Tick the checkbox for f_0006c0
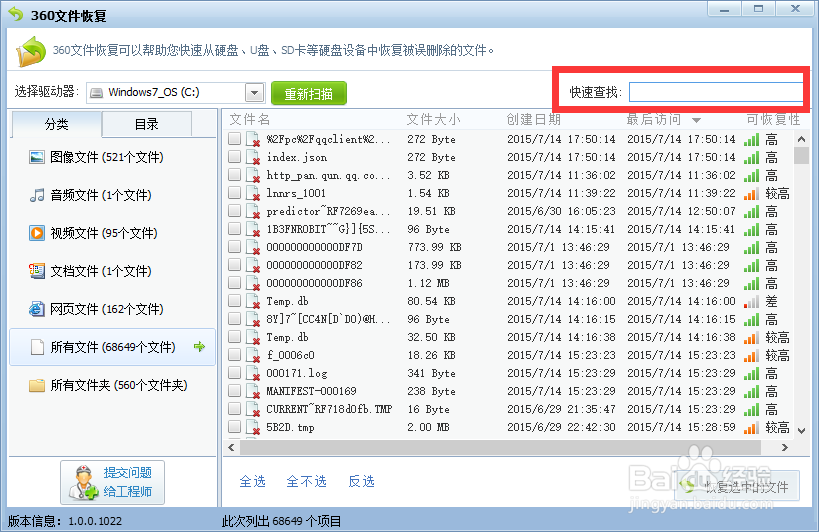The width and height of the screenshot is (819, 532). point(235,354)
